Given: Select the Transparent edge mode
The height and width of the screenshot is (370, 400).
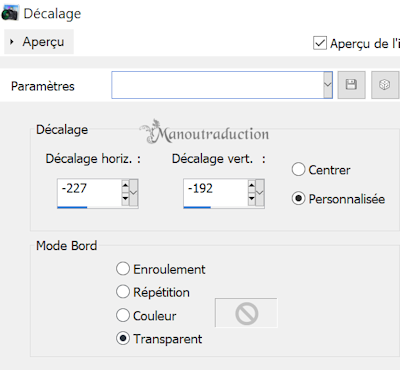Looking at the screenshot, I should tap(123, 339).
